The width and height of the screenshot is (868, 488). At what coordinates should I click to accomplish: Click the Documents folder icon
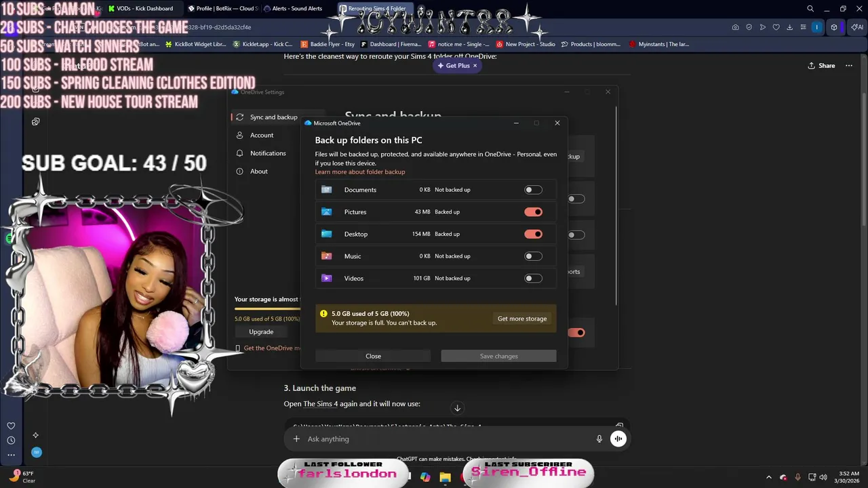coord(327,190)
